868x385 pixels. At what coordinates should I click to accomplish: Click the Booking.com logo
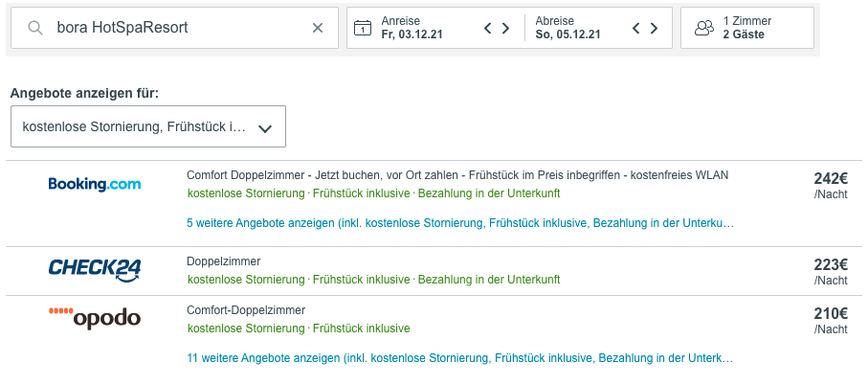click(95, 184)
